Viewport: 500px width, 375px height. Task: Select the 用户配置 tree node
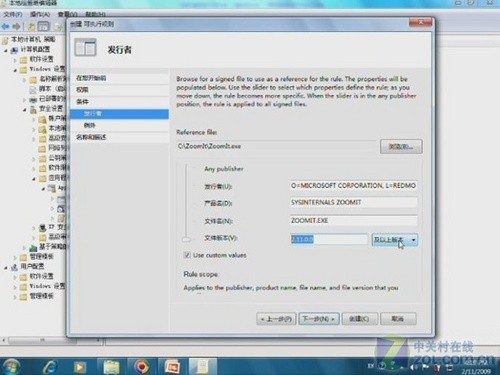32,267
